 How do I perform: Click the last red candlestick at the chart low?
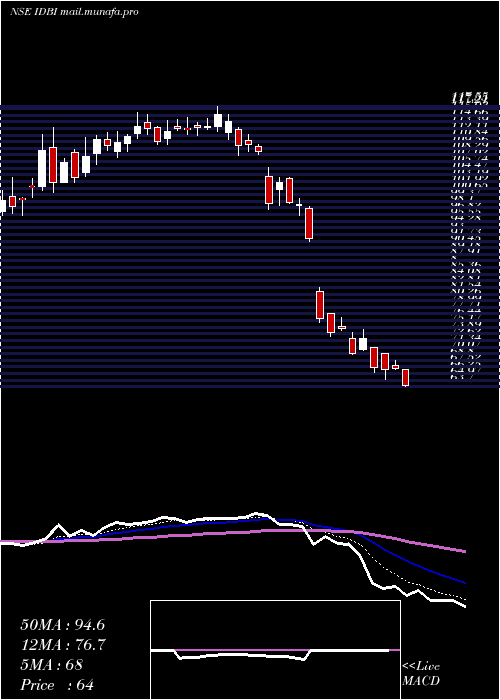[405, 378]
